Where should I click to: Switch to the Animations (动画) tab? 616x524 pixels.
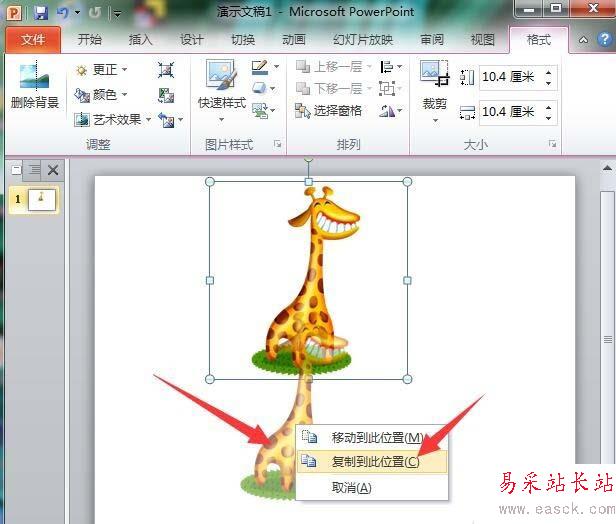(x=294, y=40)
